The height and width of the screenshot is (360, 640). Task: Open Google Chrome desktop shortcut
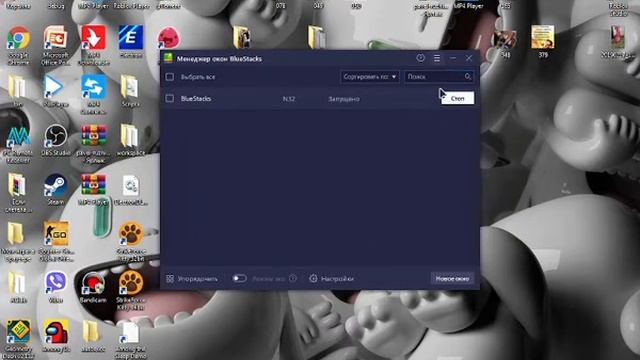click(x=18, y=39)
